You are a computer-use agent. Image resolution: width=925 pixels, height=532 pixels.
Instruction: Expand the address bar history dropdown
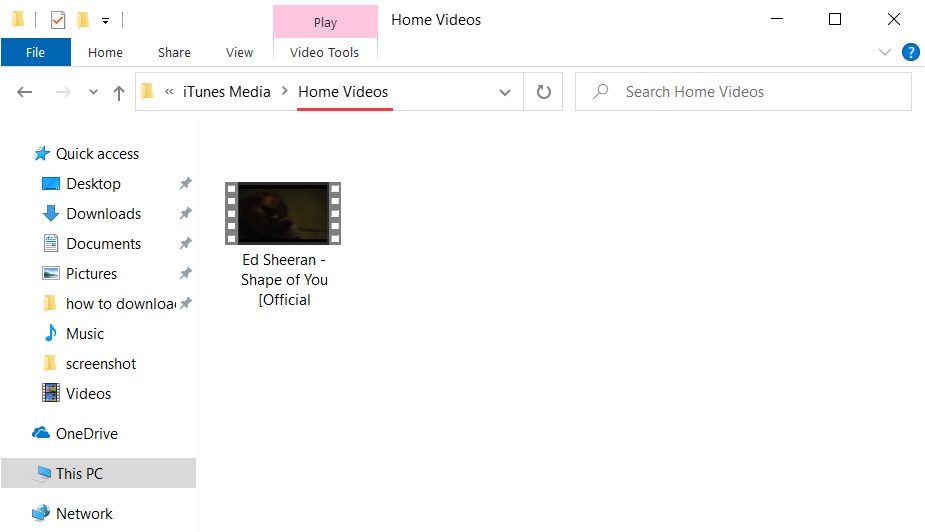505,92
